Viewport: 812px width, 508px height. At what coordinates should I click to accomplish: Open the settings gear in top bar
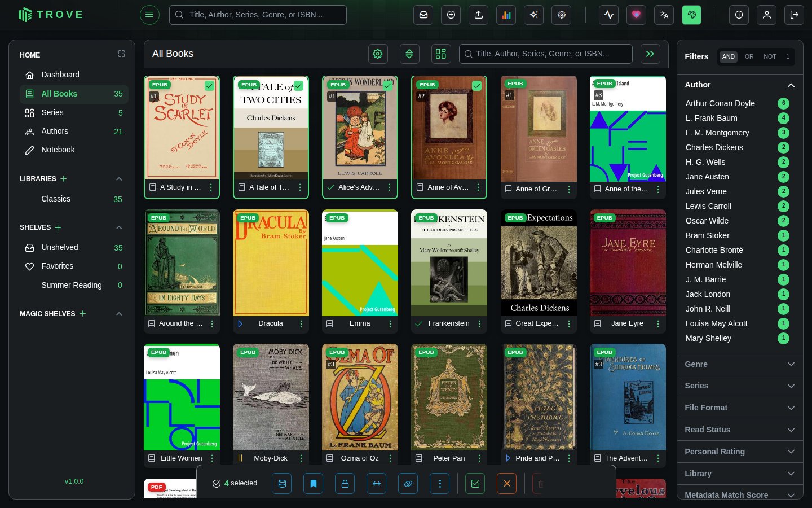point(562,15)
